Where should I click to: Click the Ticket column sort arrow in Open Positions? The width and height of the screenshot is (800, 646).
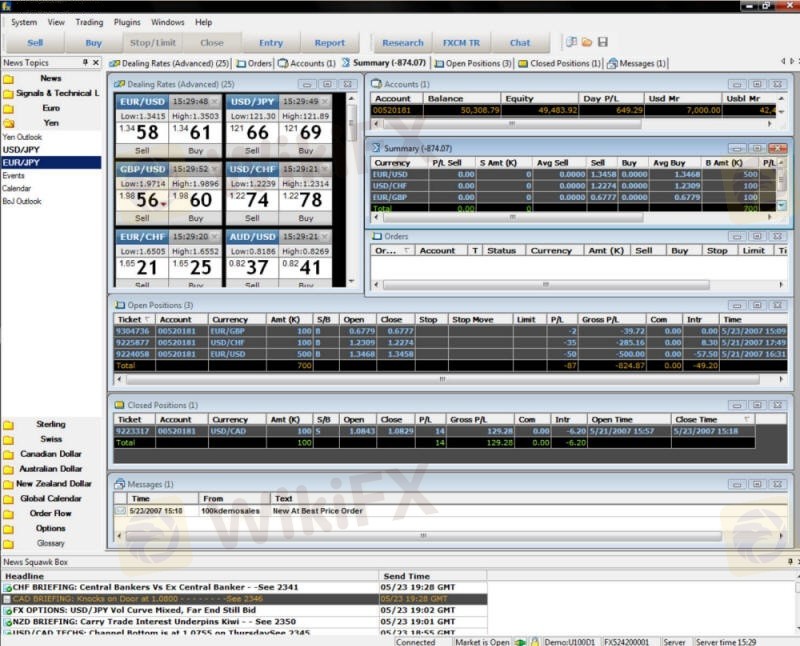coord(148,320)
